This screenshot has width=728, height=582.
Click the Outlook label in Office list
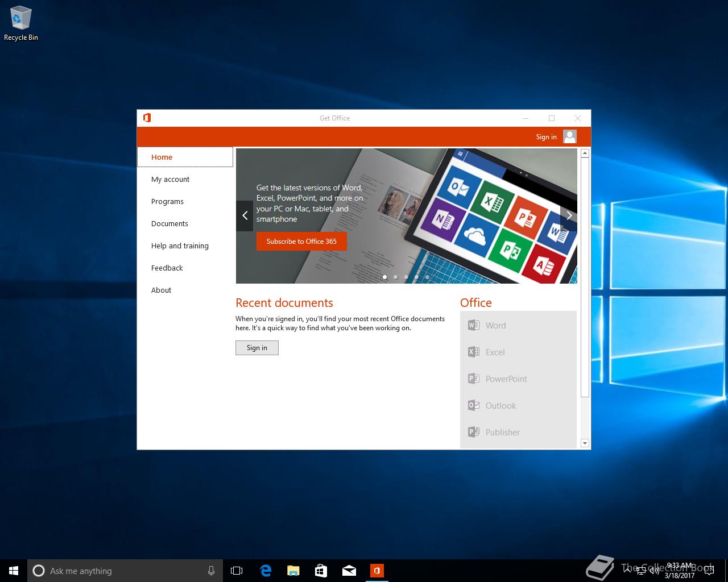click(x=500, y=405)
